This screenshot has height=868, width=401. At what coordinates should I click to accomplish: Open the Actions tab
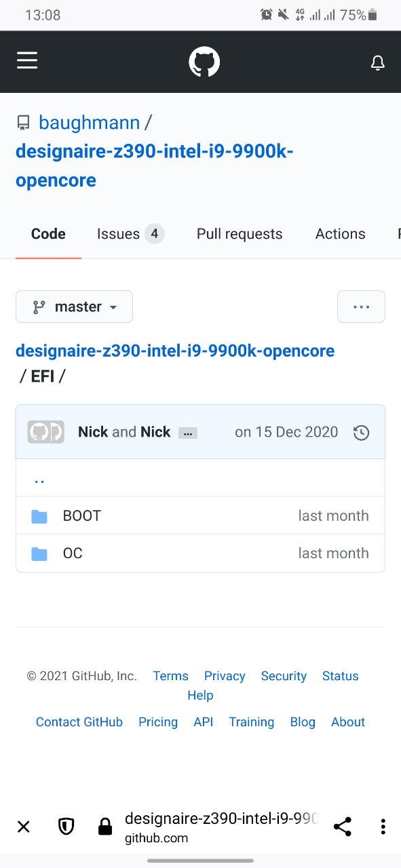(x=340, y=234)
